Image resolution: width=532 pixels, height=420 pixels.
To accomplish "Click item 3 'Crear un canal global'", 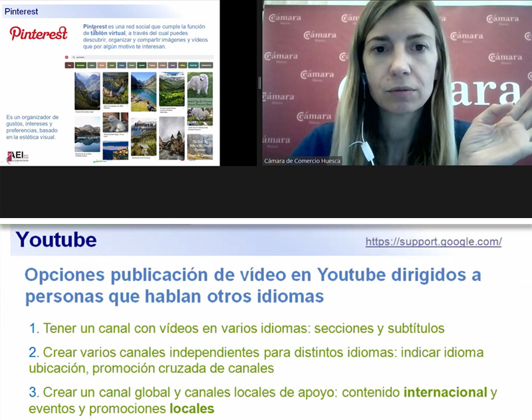I will 263,400.
